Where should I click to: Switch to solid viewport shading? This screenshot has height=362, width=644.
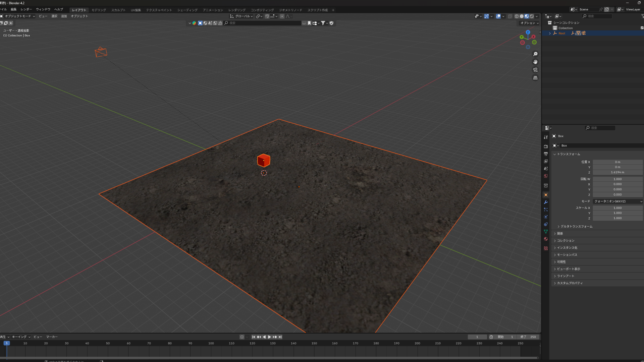(x=522, y=16)
